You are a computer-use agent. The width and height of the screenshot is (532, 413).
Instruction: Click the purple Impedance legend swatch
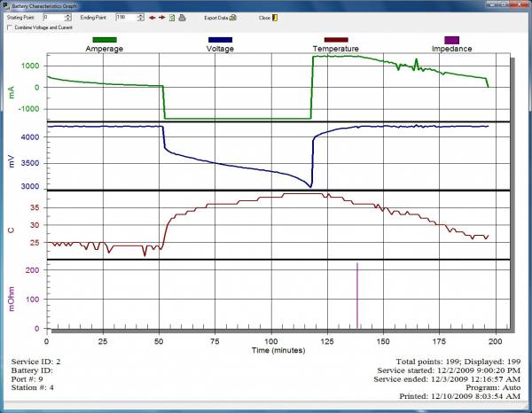coord(452,41)
